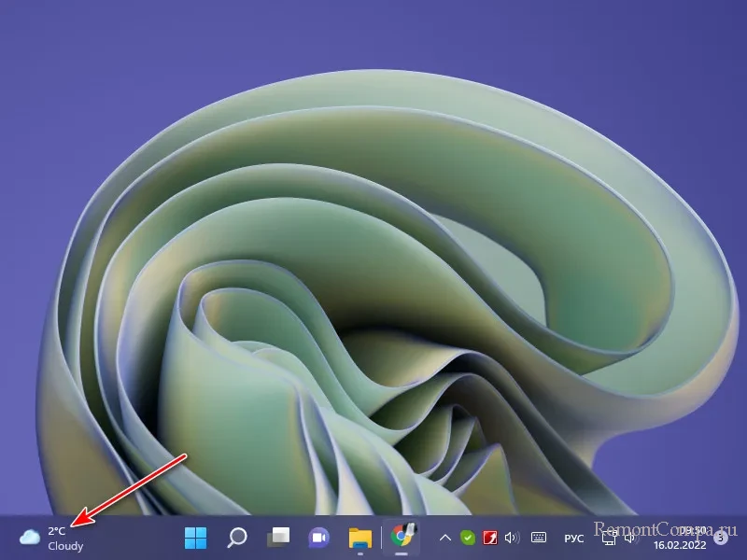Viewport: 747px width, 560px height.
Task: Open taskbar Search magnifier
Action: coord(237,538)
